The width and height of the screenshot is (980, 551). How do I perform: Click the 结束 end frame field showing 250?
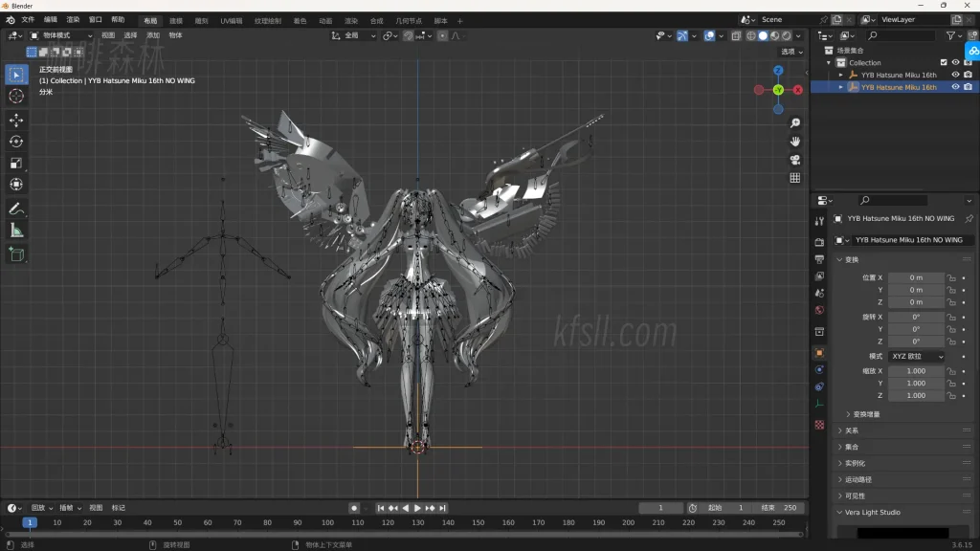tap(779, 508)
